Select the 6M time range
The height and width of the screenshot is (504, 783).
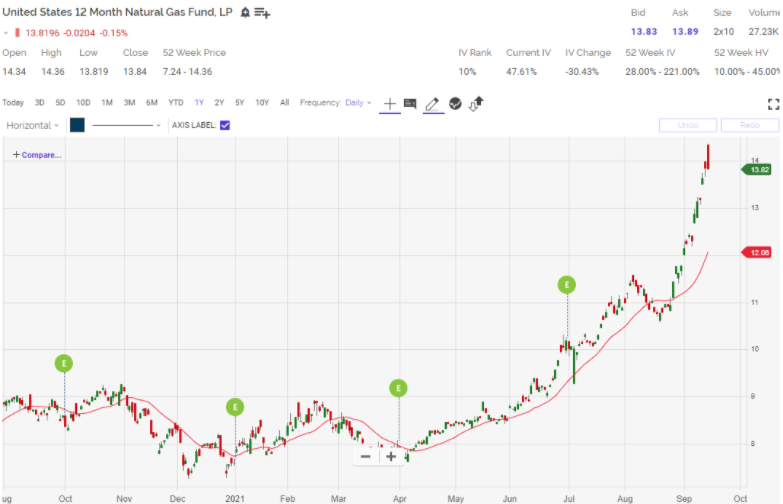(152, 103)
